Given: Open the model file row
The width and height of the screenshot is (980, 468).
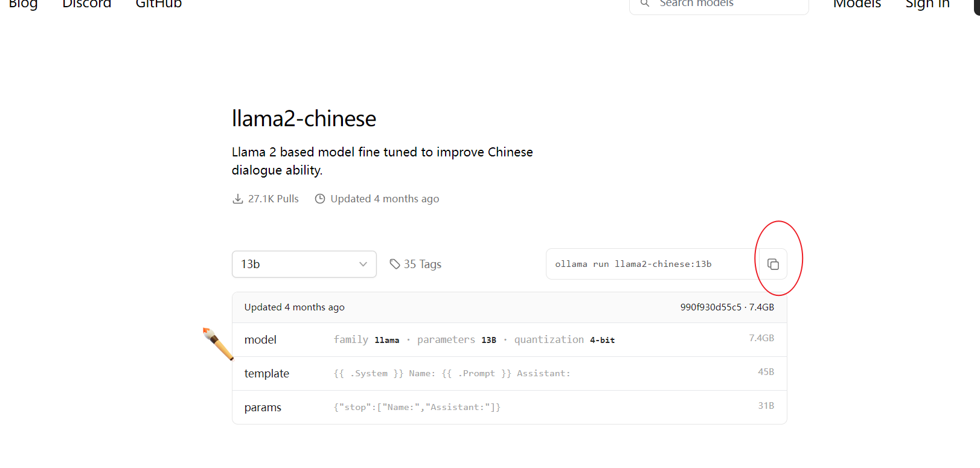Looking at the screenshot, I should 510,339.
